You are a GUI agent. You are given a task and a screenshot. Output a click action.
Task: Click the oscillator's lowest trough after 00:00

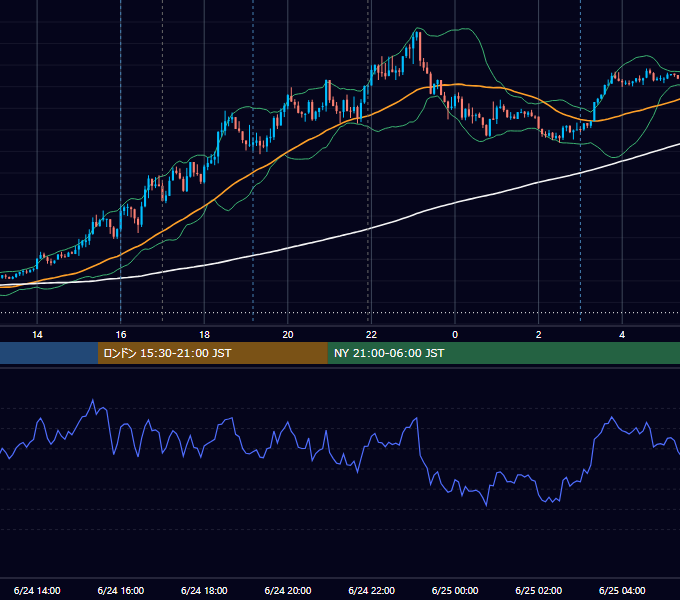[486, 505]
